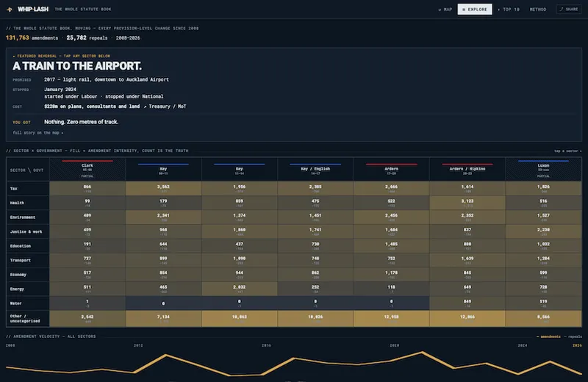Switch to the Top 10 tab
Viewport: 588px width, 382px height.
click(x=509, y=10)
